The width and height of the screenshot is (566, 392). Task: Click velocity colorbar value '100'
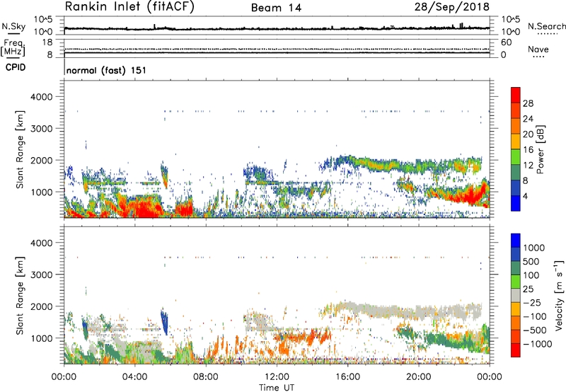point(531,275)
